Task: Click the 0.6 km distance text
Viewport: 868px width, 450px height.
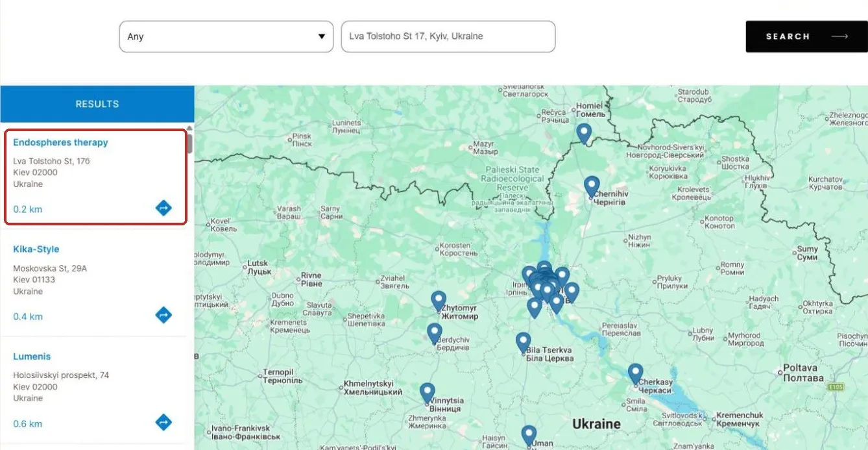Action: 28,424
